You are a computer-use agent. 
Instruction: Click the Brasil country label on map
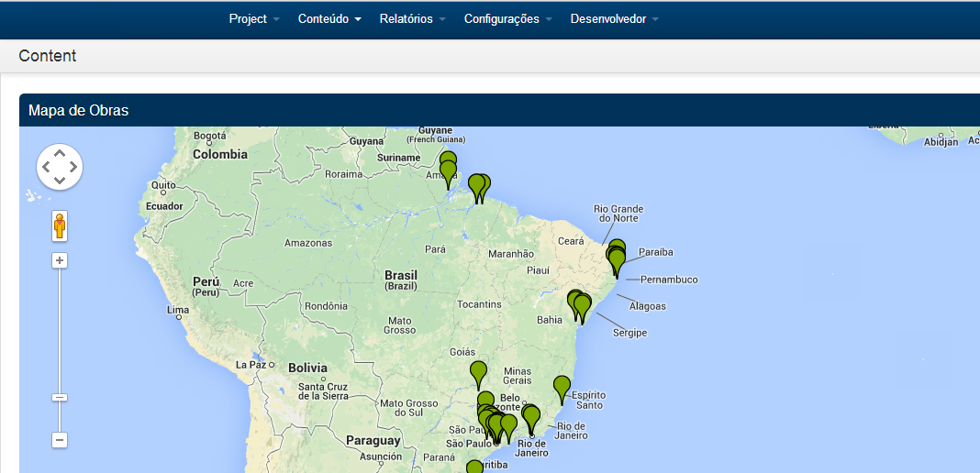coord(401,275)
